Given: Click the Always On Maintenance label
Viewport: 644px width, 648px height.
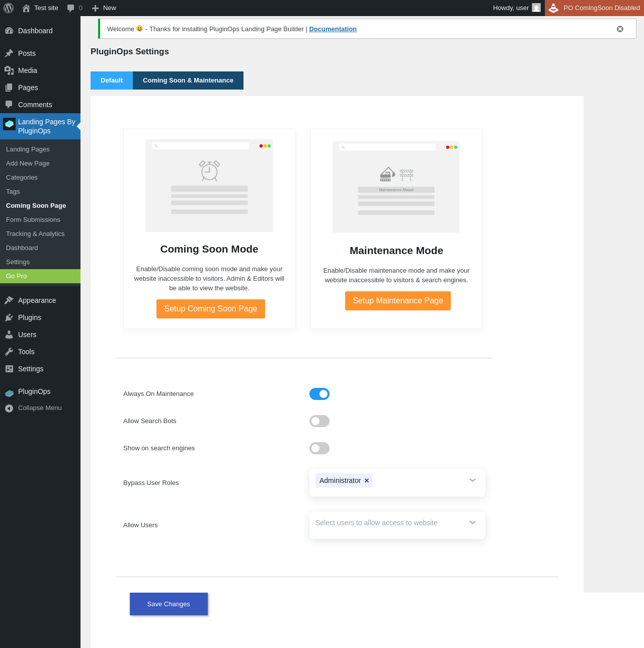Looking at the screenshot, I should (x=158, y=394).
